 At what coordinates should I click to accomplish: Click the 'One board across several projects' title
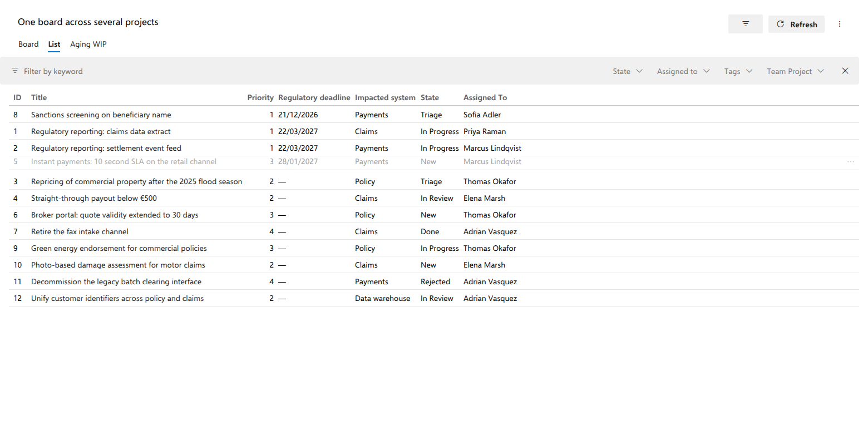[88, 22]
